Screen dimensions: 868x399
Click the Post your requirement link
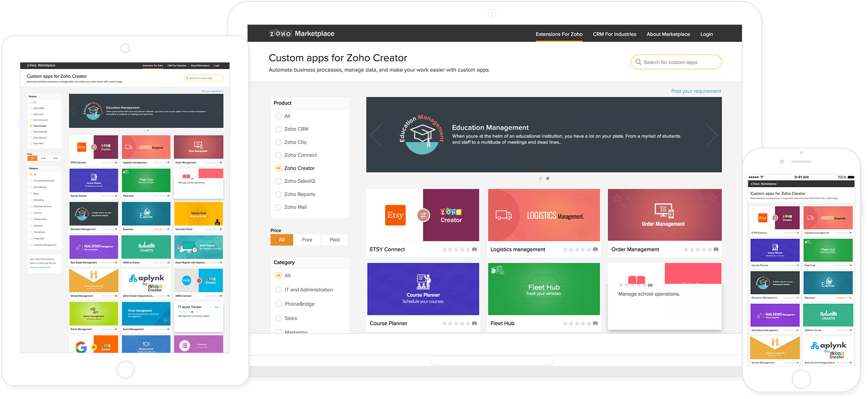coord(696,91)
